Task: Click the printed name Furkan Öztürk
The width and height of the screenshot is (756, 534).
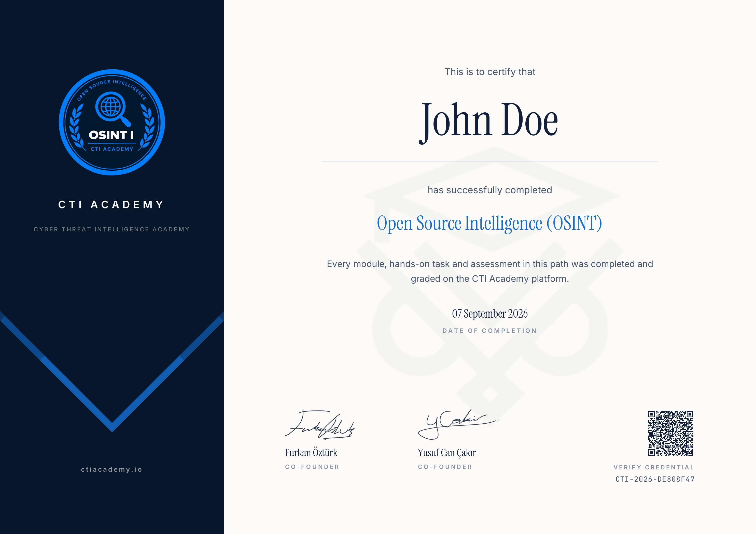Action: [x=311, y=453]
